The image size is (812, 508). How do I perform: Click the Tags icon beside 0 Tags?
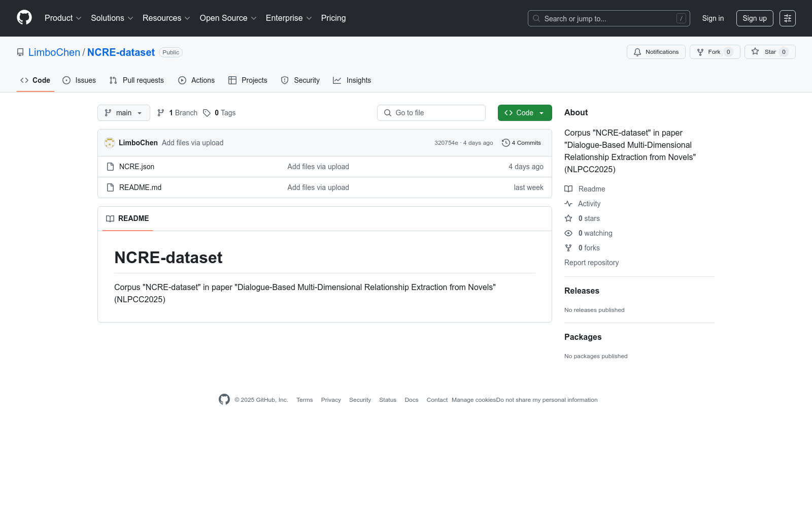[207, 113]
